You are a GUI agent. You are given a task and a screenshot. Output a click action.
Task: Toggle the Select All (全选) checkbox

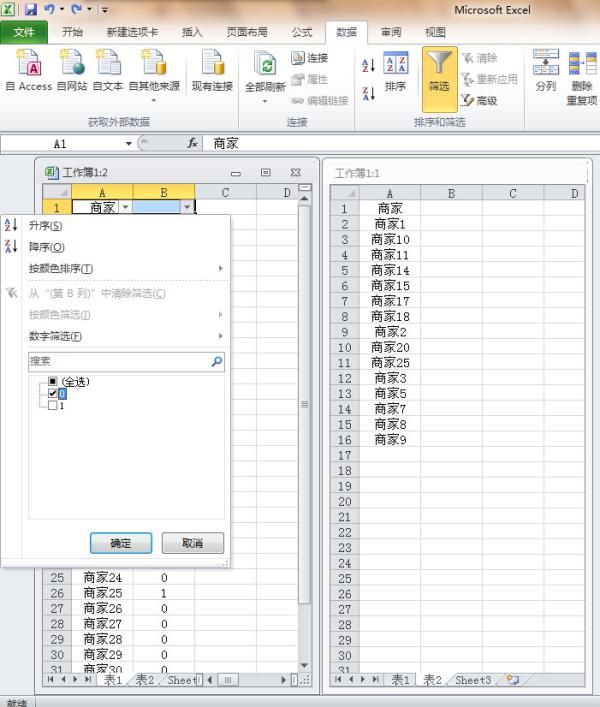[x=52, y=381]
